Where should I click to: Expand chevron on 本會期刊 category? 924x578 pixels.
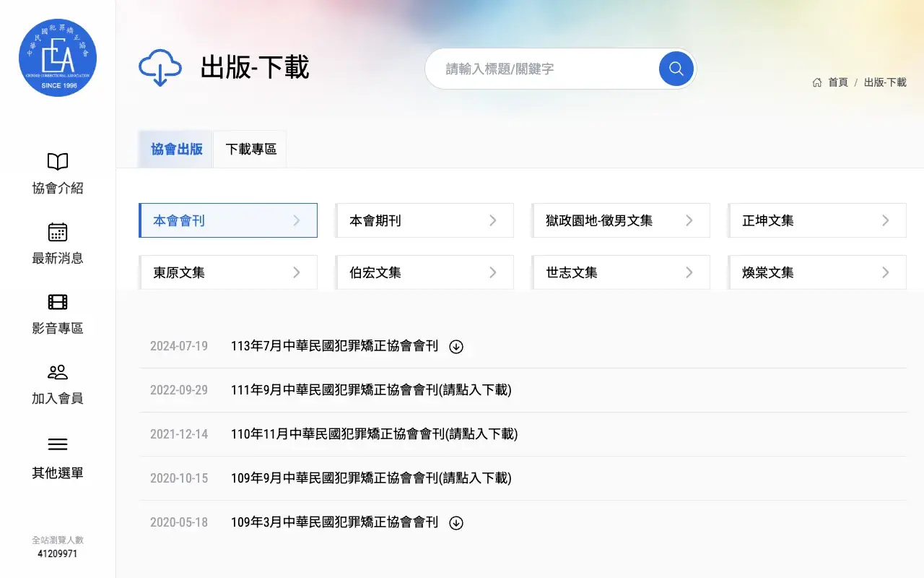[493, 220]
